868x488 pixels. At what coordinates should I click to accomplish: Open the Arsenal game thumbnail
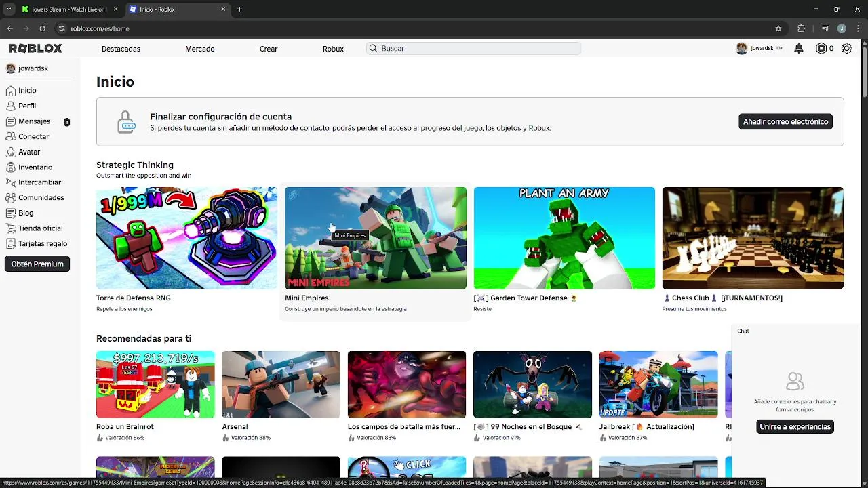point(281,384)
